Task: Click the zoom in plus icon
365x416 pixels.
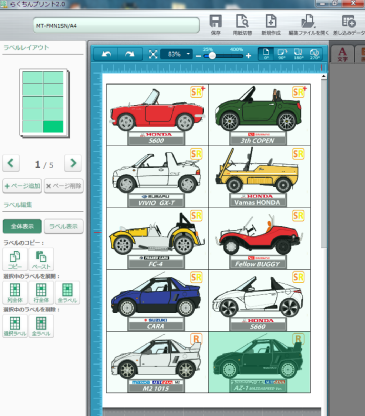Action: click(x=248, y=56)
